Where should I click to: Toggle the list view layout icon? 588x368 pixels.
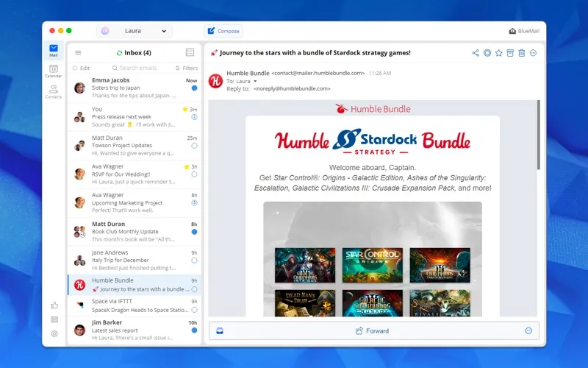(x=190, y=52)
